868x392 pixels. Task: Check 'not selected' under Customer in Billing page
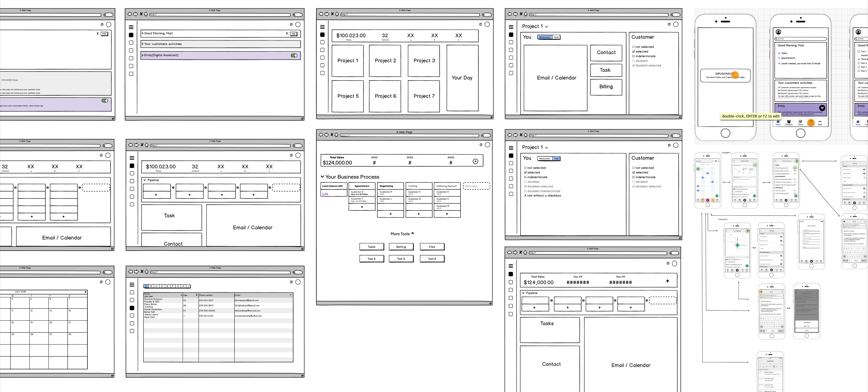pos(634,47)
